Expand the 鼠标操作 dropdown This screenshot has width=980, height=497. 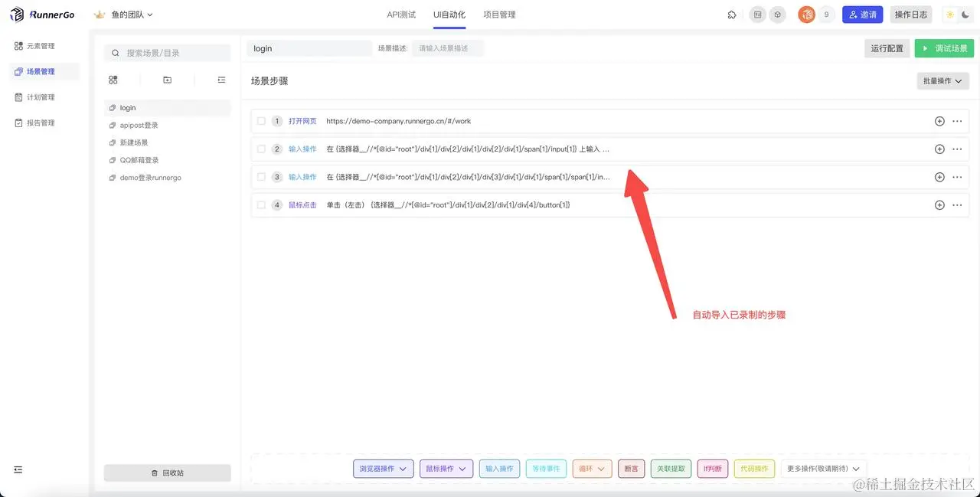click(x=447, y=469)
